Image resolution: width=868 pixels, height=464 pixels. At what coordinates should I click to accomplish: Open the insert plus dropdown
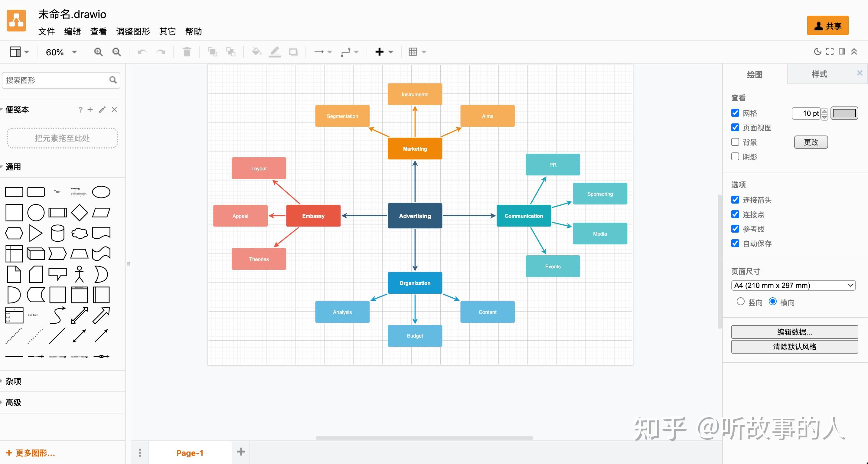(384, 52)
